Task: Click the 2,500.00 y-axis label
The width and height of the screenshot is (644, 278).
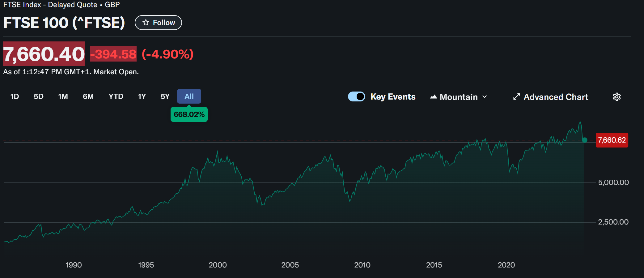Action: pyautogui.click(x=613, y=222)
